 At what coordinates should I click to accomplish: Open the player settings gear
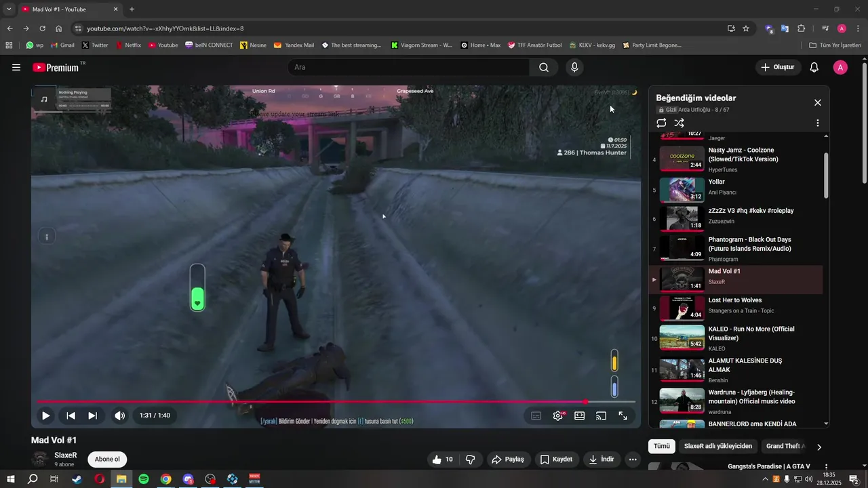pyautogui.click(x=558, y=416)
